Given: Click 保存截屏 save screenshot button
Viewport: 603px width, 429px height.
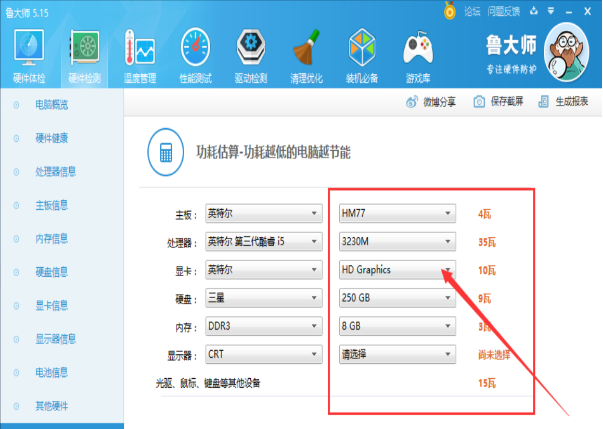Looking at the screenshot, I should coord(499,102).
